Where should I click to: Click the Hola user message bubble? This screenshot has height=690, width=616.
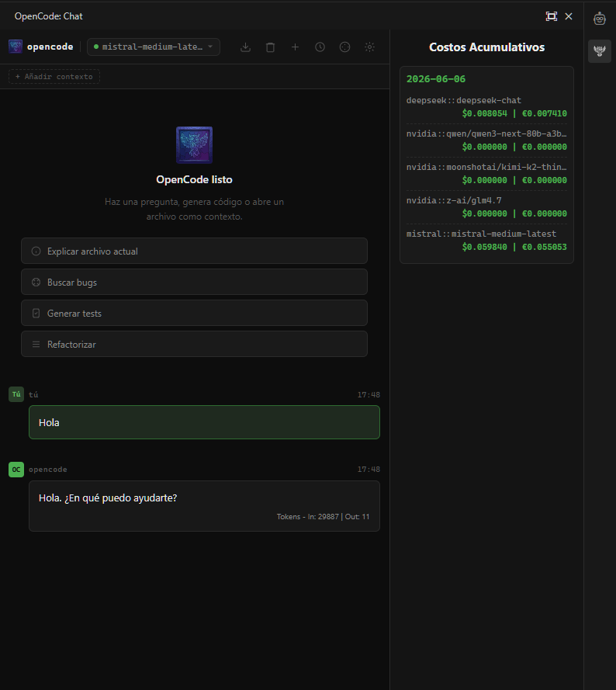coord(204,422)
